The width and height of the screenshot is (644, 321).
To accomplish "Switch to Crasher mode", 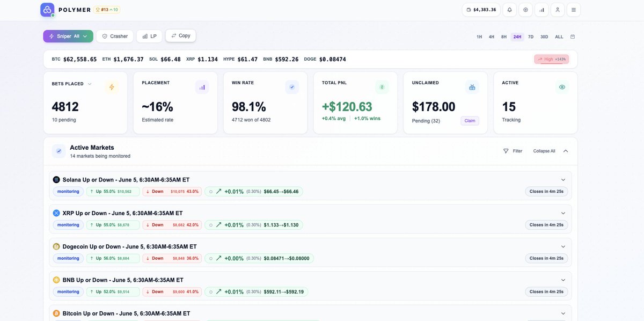I will coord(115,36).
